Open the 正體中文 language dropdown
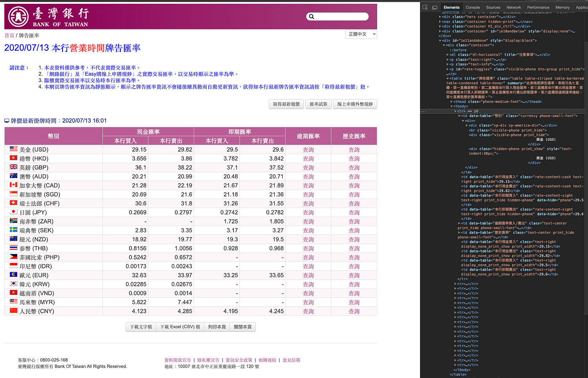 click(x=360, y=34)
